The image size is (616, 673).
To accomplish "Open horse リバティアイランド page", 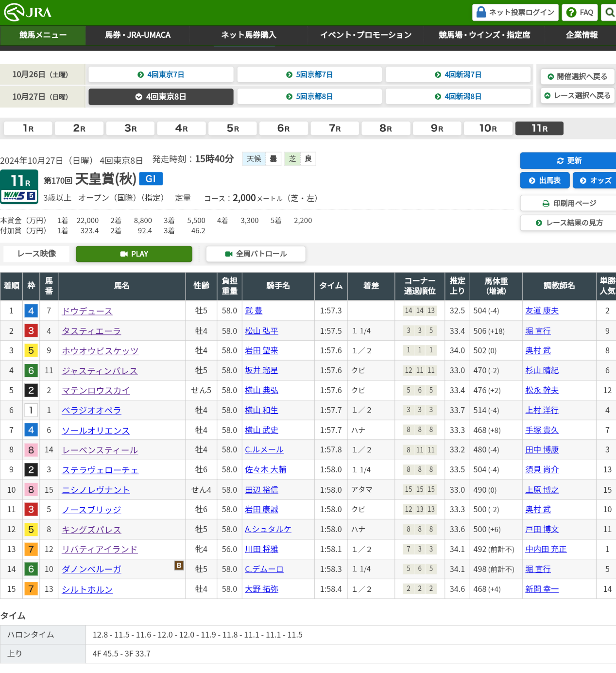I will [100, 549].
